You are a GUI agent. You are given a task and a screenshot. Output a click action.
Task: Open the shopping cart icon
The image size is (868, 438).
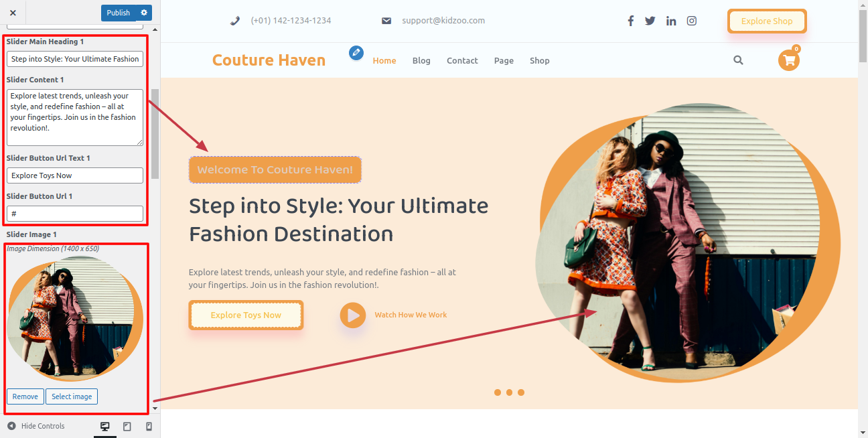pyautogui.click(x=789, y=60)
